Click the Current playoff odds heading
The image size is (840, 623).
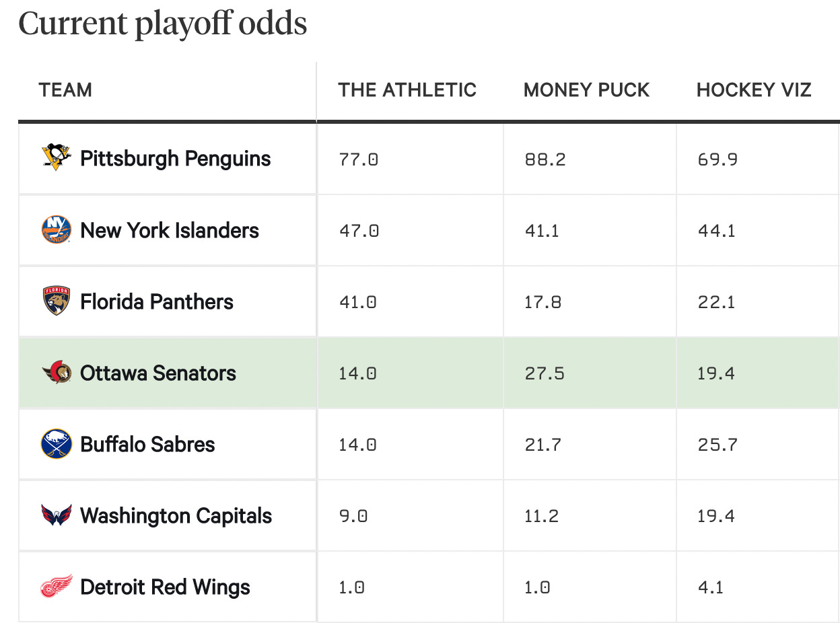[x=163, y=23]
